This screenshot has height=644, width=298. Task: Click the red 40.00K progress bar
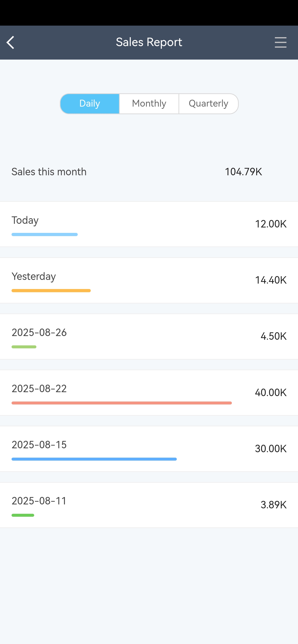pos(122,403)
